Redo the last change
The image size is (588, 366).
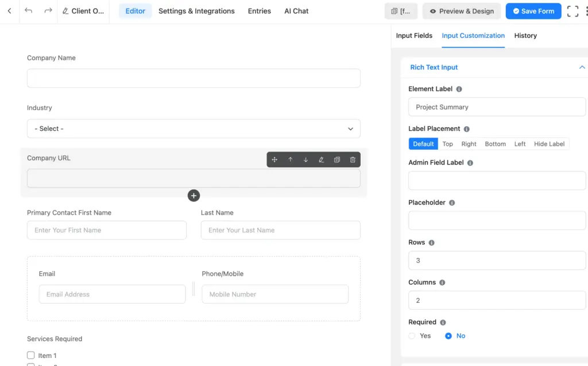48,11
